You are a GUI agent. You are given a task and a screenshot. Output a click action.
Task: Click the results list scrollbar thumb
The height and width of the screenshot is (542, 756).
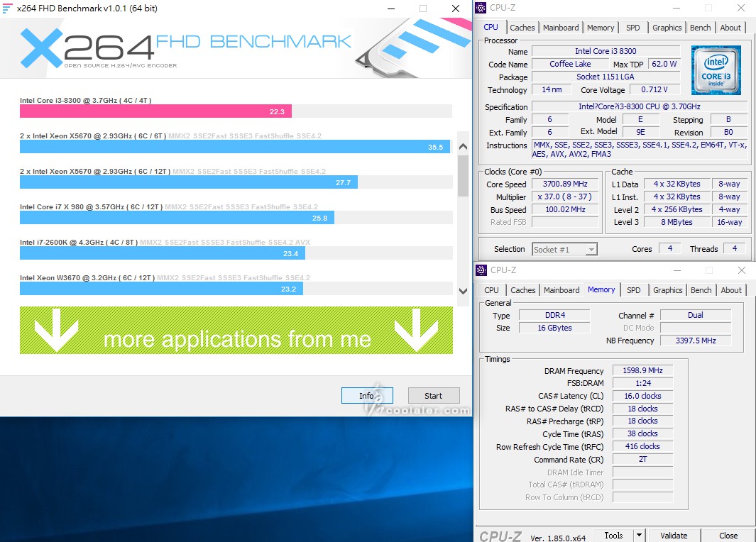pyautogui.click(x=463, y=176)
